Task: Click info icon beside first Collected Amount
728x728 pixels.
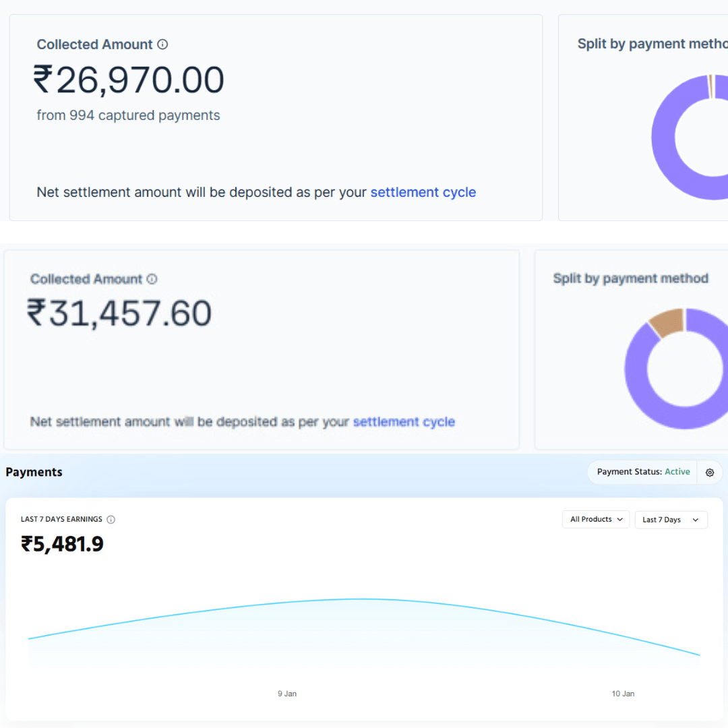Action: coord(162,44)
